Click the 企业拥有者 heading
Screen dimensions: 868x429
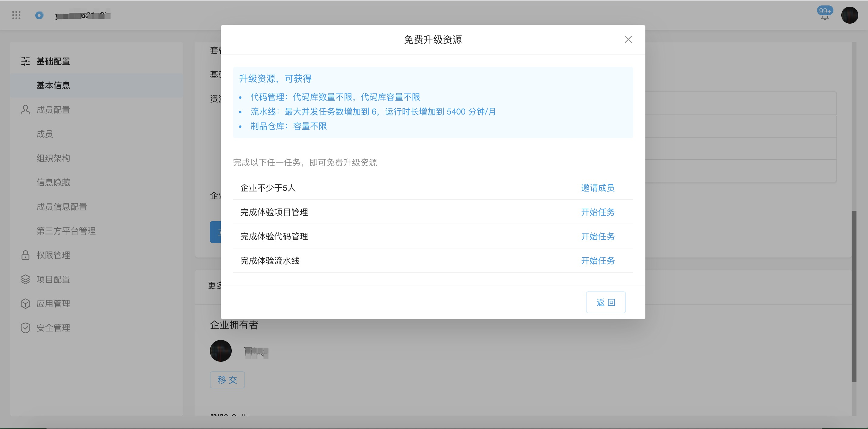(234, 325)
